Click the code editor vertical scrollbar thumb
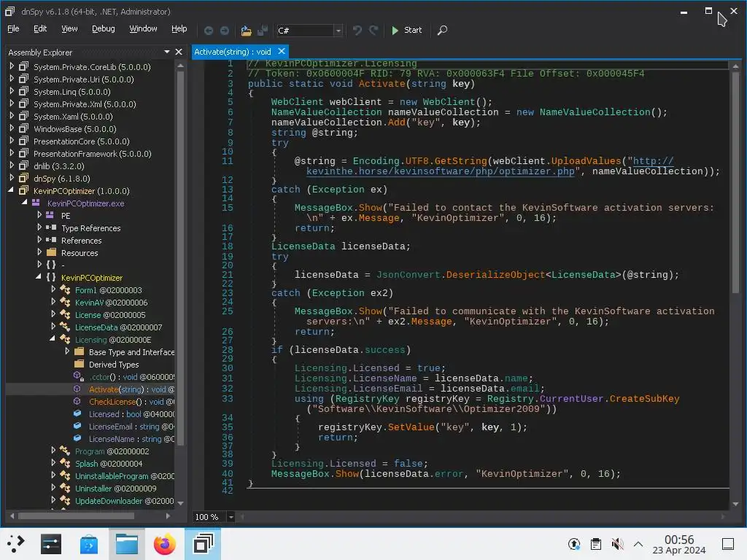The height and width of the screenshot is (560, 747). (x=735, y=181)
